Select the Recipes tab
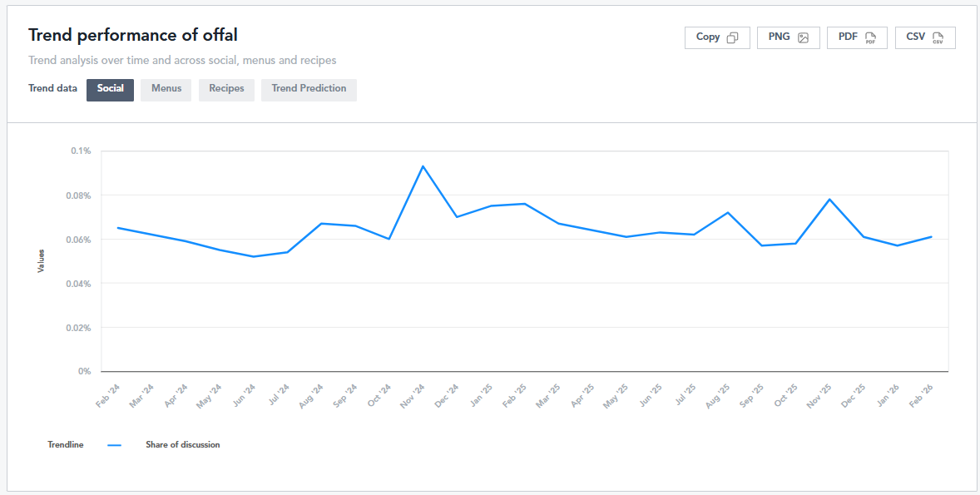 click(226, 89)
